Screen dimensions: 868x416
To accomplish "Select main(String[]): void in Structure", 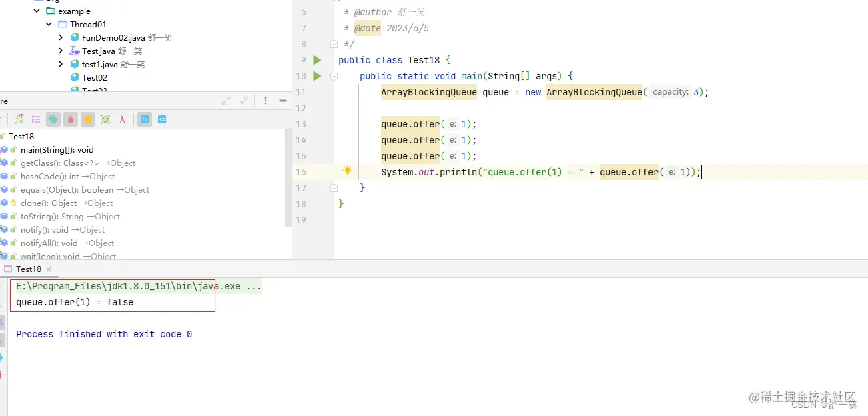I will (57, 150).
